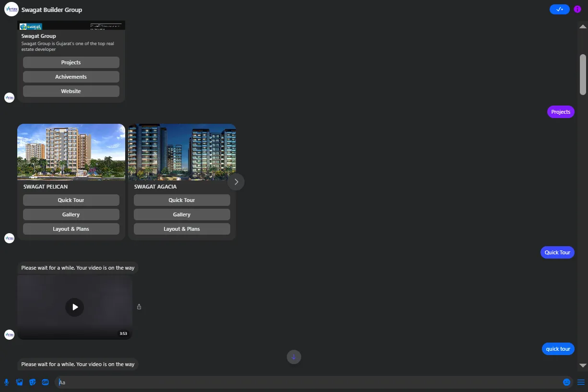
Task: Click the share icon beside the video
Action: [x=139, y=307]
